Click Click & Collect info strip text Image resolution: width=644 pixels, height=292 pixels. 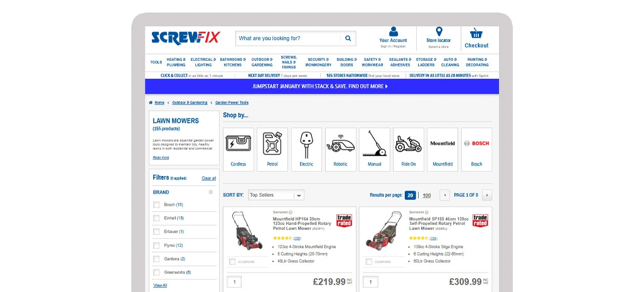192,75
